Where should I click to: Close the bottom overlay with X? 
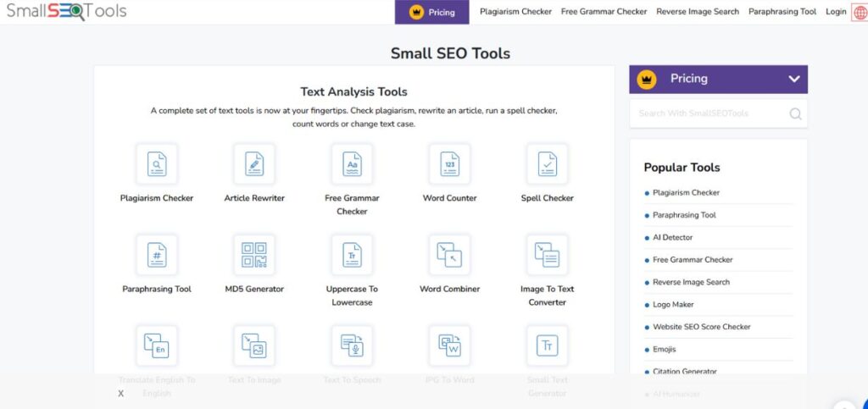point(120,394)
